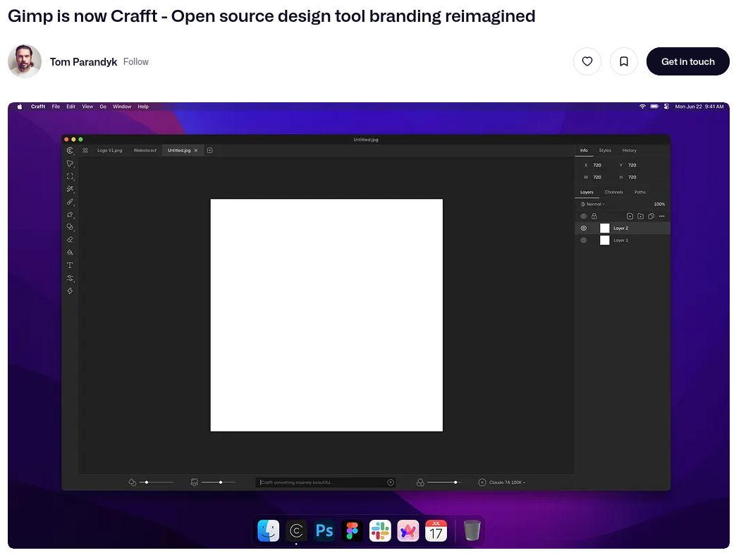Follow Tom Parandyk

coord(135,62)
